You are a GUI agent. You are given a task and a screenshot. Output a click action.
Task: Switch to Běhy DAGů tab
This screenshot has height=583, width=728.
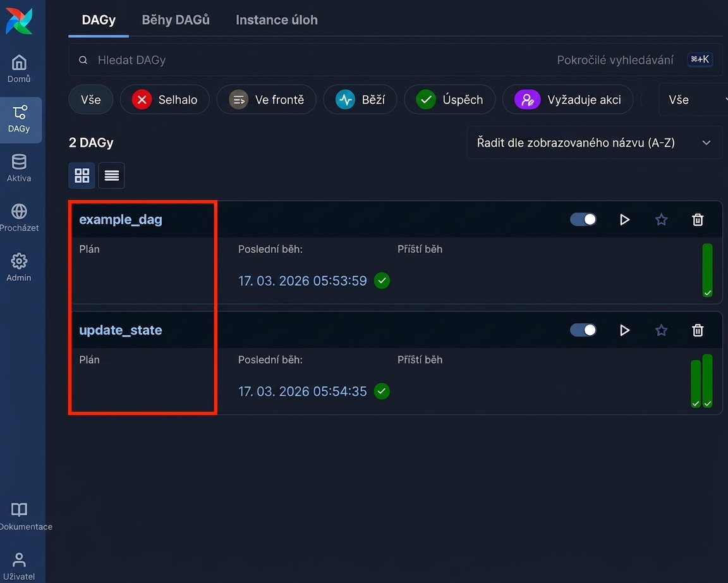coord(176,20)
